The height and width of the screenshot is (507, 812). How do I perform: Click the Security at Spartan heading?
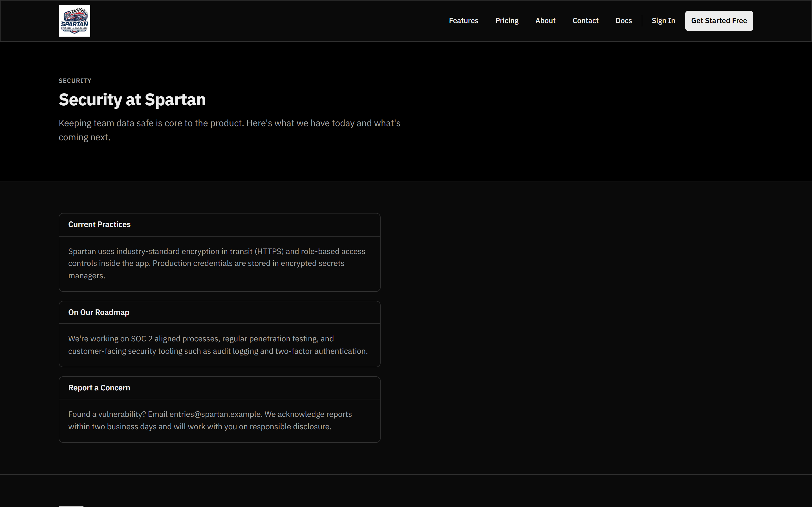132,100
